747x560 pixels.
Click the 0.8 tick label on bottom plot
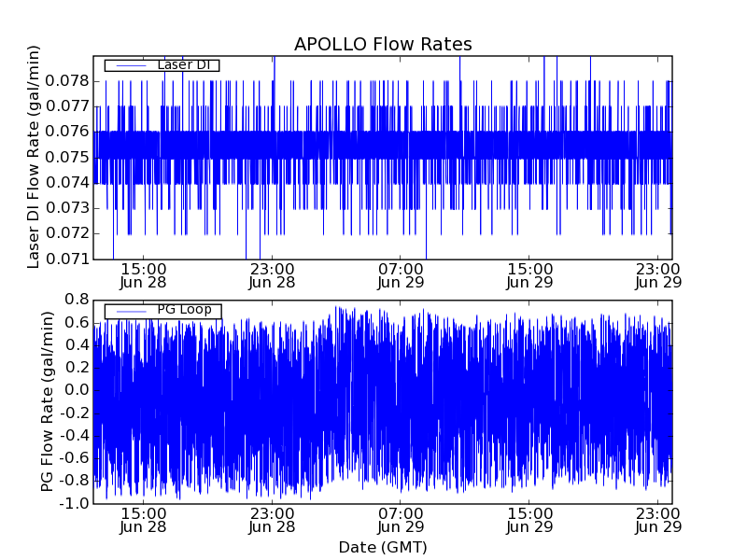[77, 300]
